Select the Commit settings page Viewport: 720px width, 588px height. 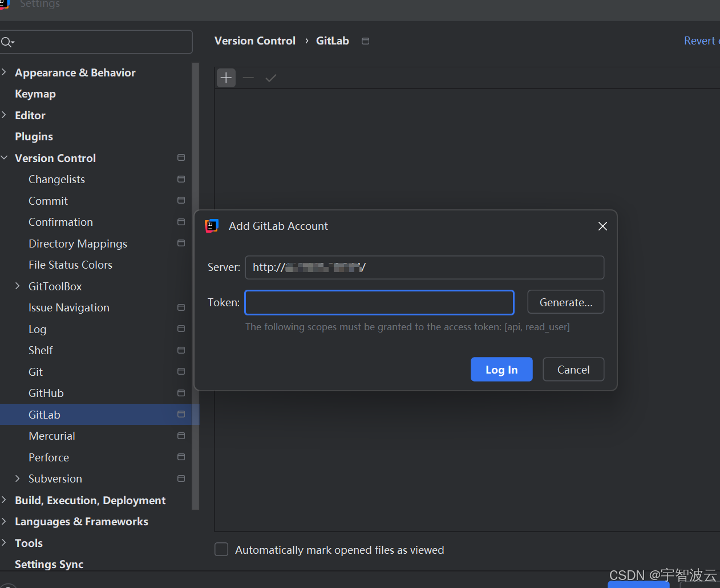point(48,201)
